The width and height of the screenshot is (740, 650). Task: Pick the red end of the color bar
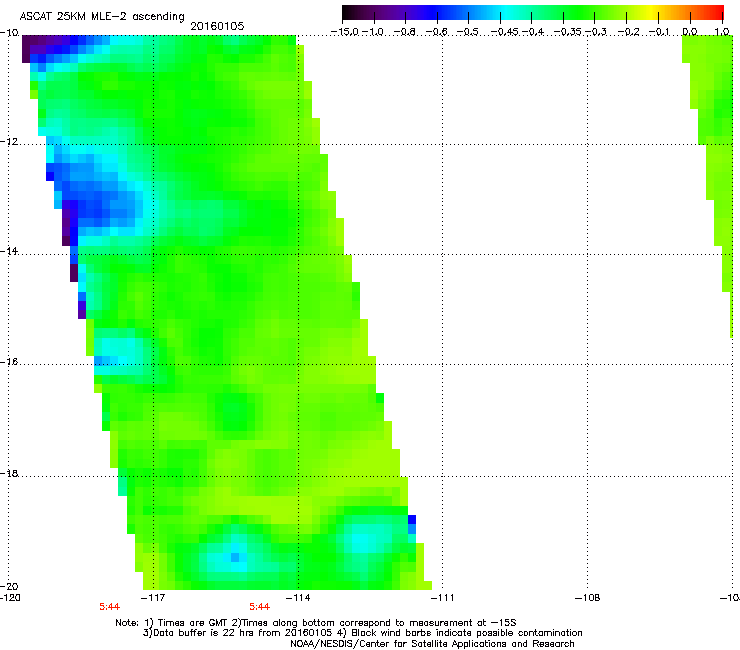click(717, 13)
